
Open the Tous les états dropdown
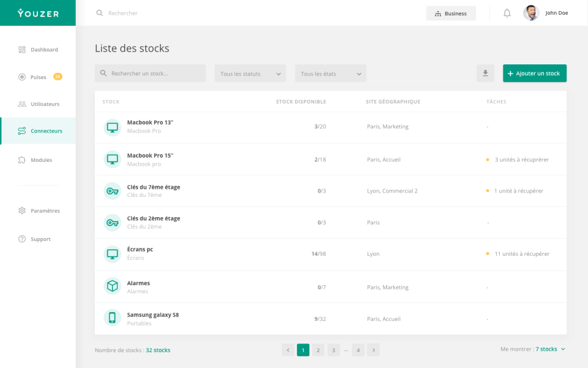331,73
